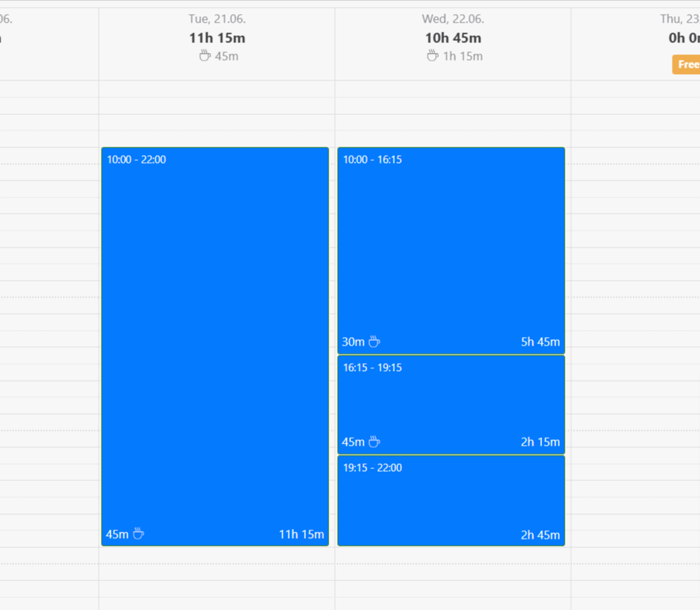This screenshot has height=610, width=700.
Task: Click the 11h 15m duration inside Tuesday's entry
Action: (x=301, y=535)
